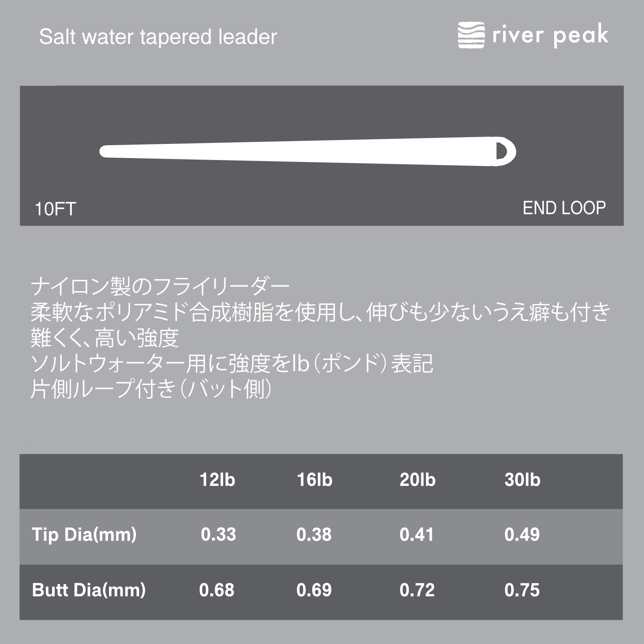Click the Butt Dia(mm) row label
Image resolution: width=644 pixels, height=644 pixels.
pos(89,590)
